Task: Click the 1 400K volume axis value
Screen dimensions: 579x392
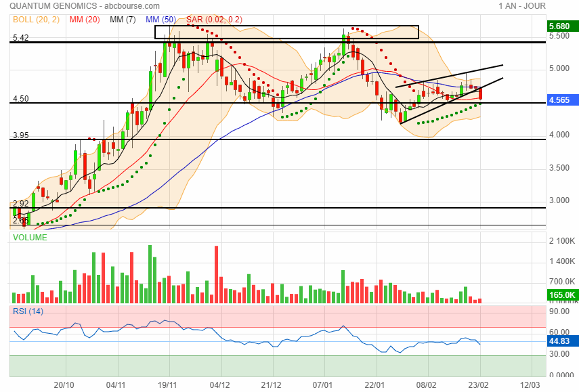Action: [561, 261]
